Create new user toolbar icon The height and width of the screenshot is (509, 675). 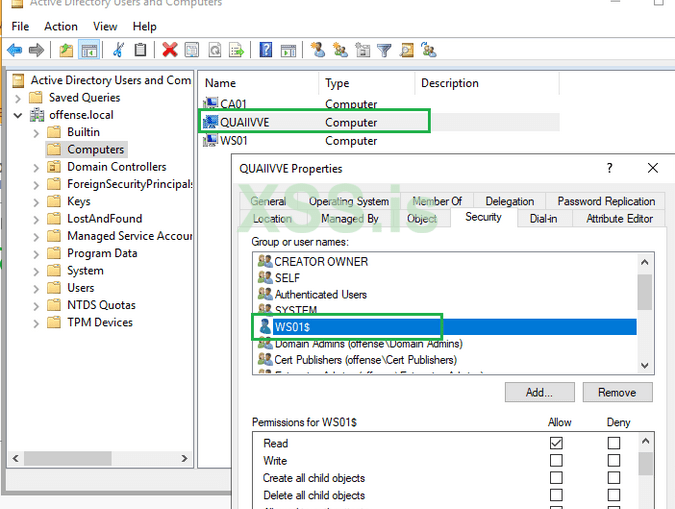pyautogui.click(x=318, y=50)
